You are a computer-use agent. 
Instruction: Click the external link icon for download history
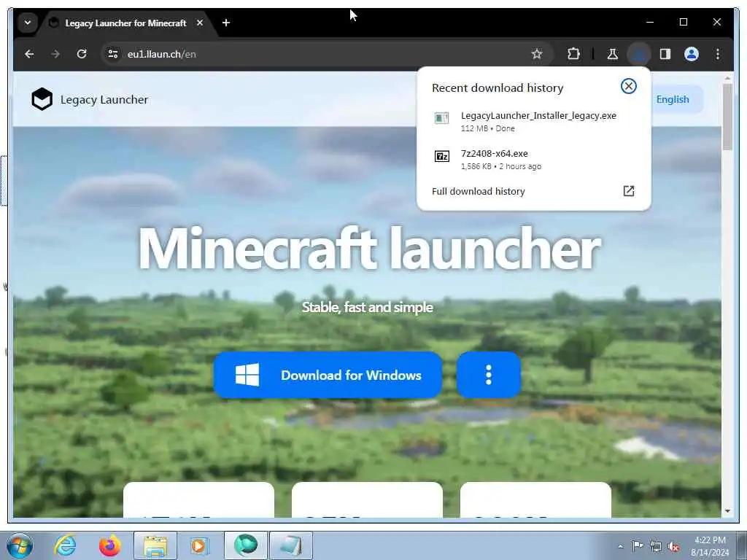click(x=628, y=191)
